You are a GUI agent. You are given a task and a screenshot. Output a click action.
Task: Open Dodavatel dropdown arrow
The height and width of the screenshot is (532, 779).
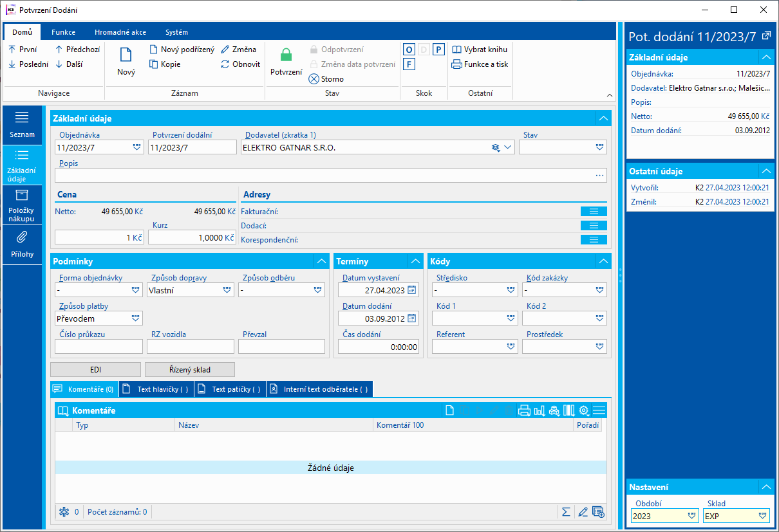[x=508, y=147]
